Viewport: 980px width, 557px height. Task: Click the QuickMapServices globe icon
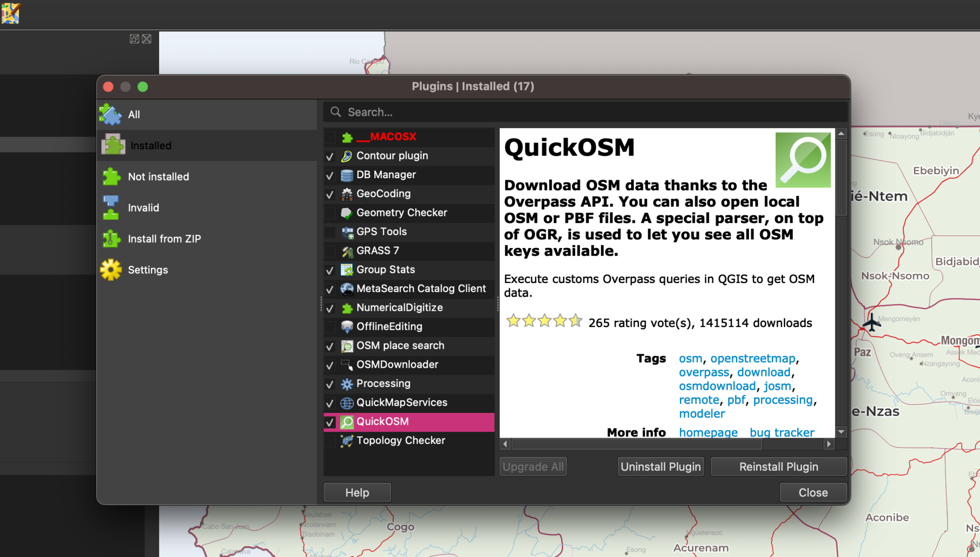pyautogui.click(x=346, y=402)
